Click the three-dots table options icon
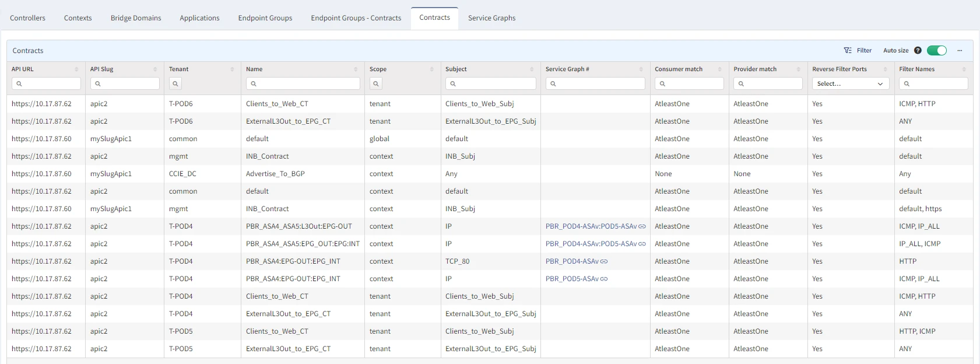Image resolution: width=980 pixels, height=364 pixels. (960, 51)
